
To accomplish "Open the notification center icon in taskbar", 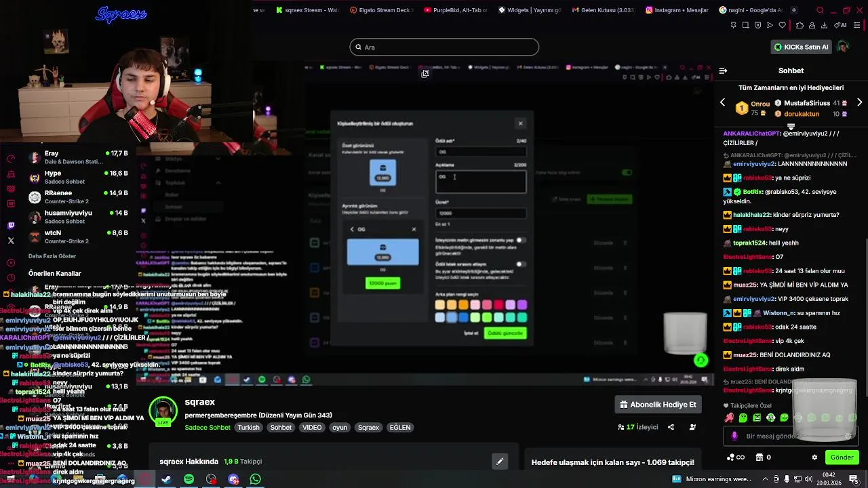I will [854, 479].
